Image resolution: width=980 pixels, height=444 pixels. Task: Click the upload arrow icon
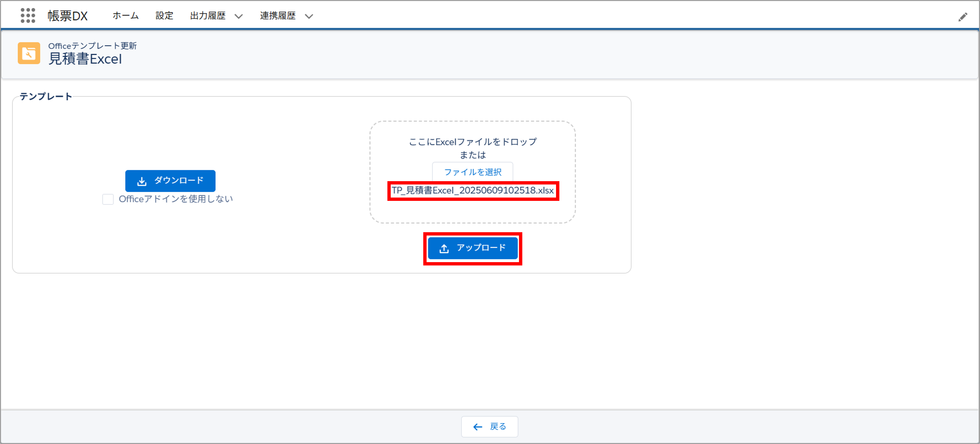coord(444,249)
